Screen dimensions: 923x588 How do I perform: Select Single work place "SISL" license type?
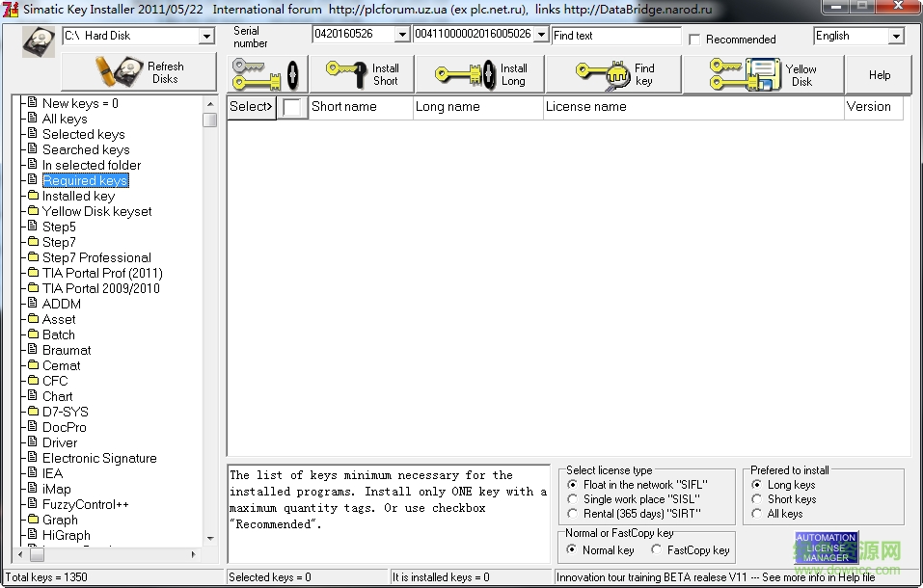(574, 499)
